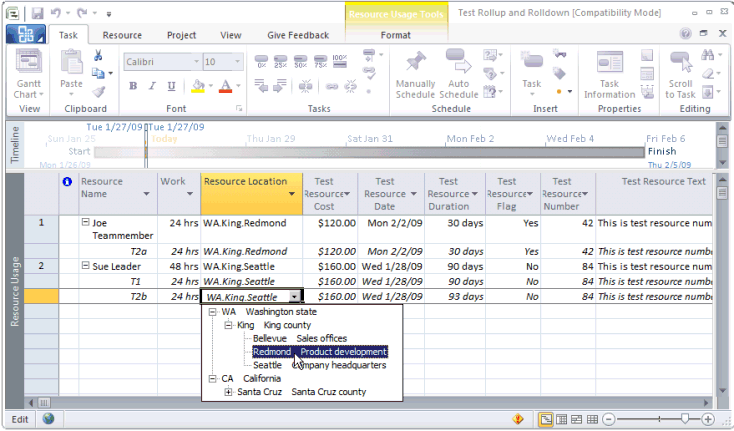This screenshot has width=734, height=431.
Task: Click the indicators info column header icon
Action: (67, 182)
